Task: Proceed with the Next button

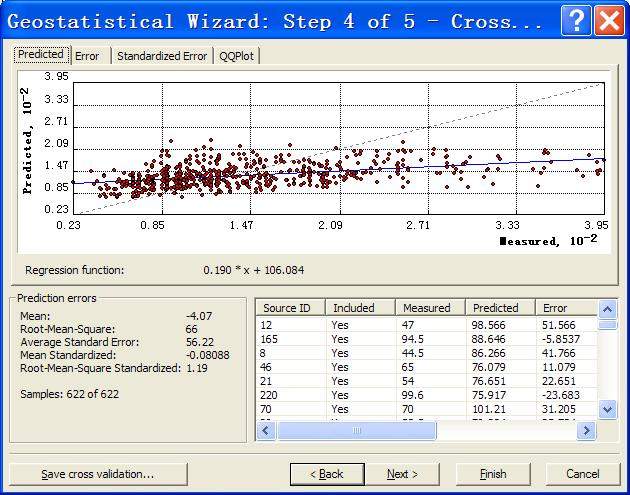Action: pos(402,474)
